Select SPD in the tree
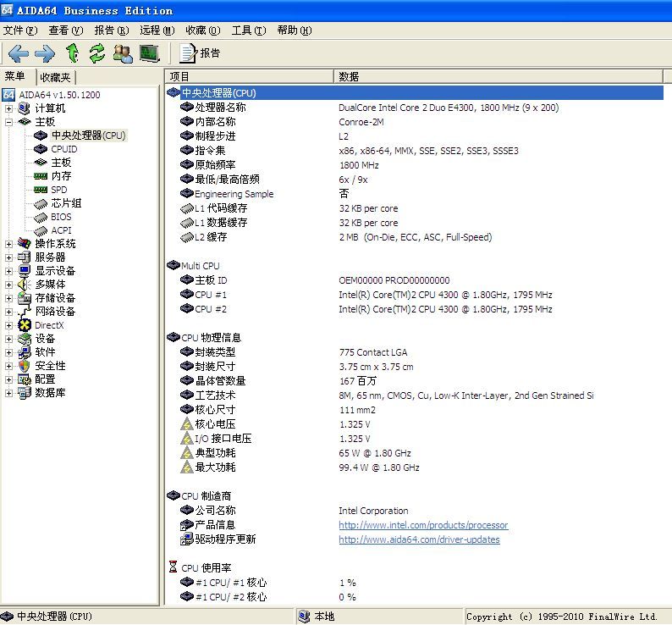672x625 pixels. click(x=58, y=190)
